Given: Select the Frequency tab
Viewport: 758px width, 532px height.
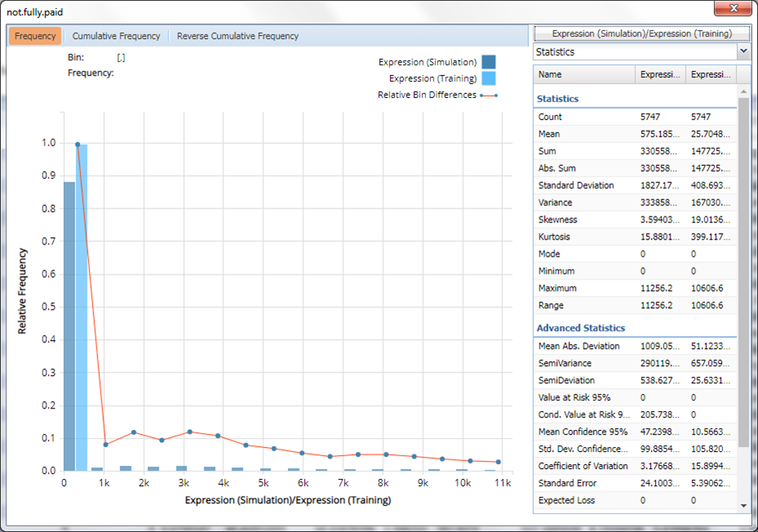Looking at the screenshot, I should [x=35, y=36].
